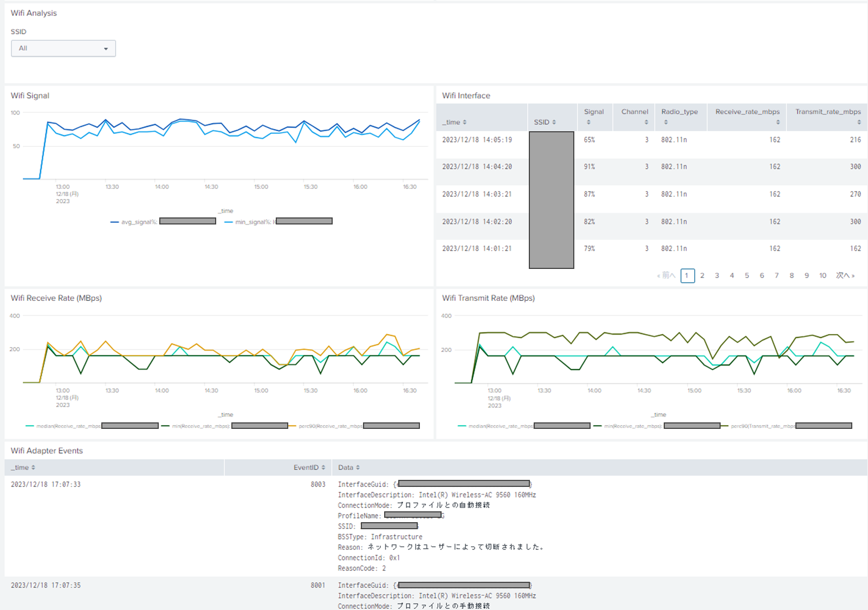The image size is (868, 610).
Task: Toggle avg_signal% legend in Wifi Signal chart
Action: [x=163, y=221]
